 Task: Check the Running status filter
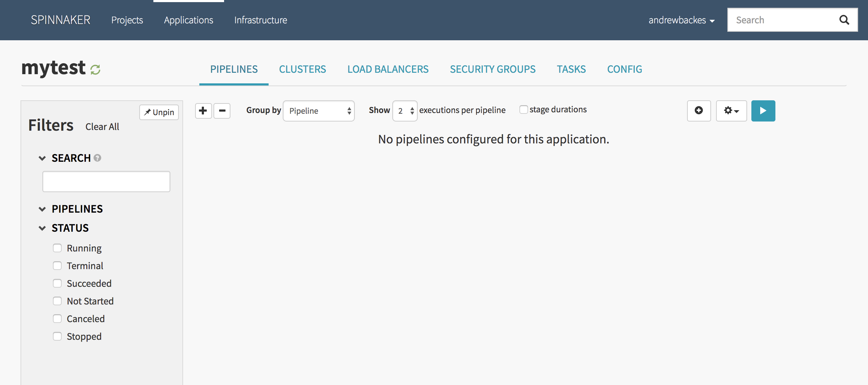(57, 248)
